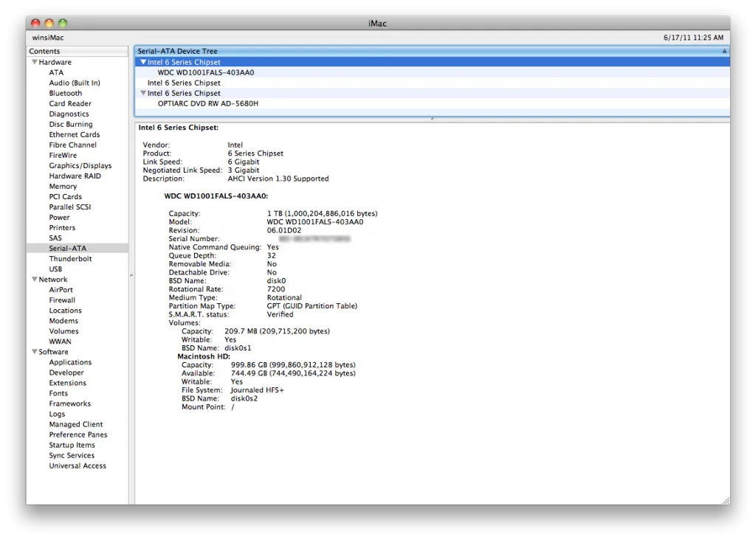Select OPTIARC DVD RW AD-5680H device

click(x=207, y=104)
